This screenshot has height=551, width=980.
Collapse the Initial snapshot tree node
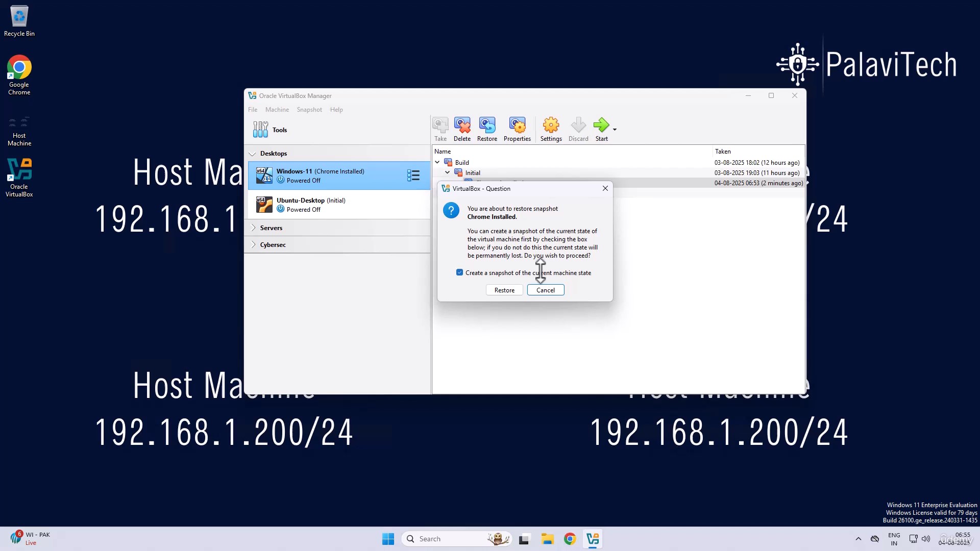click(x=448, y=172)
